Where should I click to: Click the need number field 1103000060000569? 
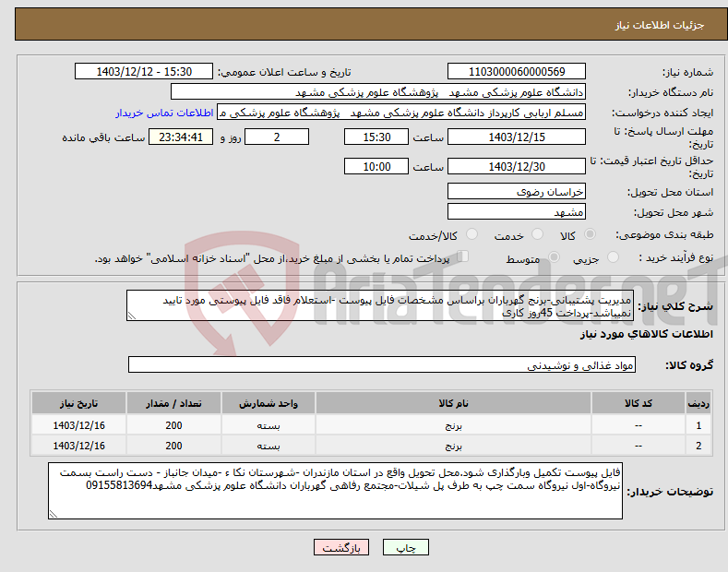pyautogui.click(x=517, y=72)
